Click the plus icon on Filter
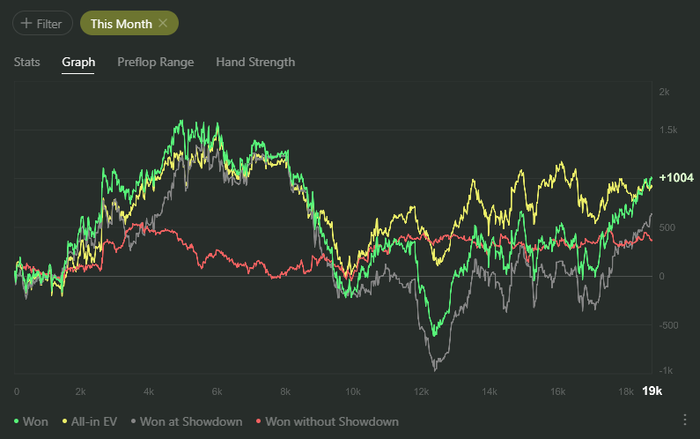The height and width of the screenshot is (439, 700). pos(26,23)
